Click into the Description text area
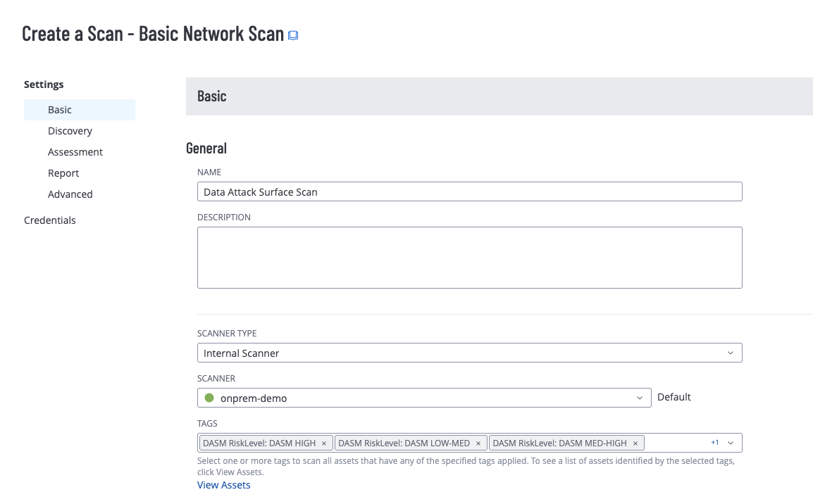The height and width of the screenshot is (504, 813). pos(469,257)
